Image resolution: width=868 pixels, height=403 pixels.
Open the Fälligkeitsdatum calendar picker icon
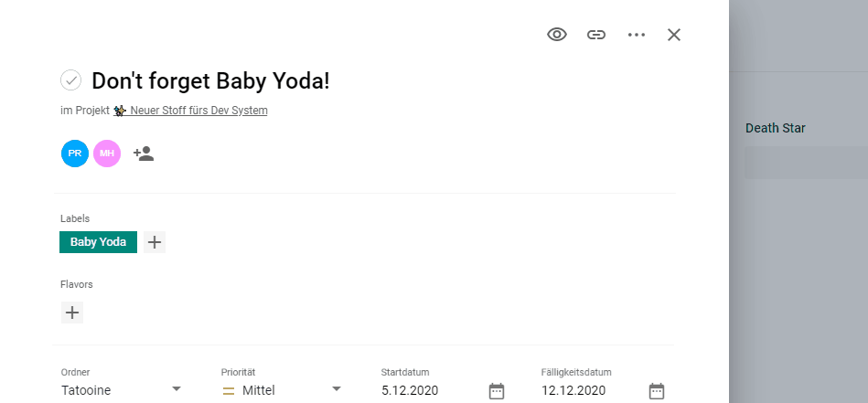point(657,391)
